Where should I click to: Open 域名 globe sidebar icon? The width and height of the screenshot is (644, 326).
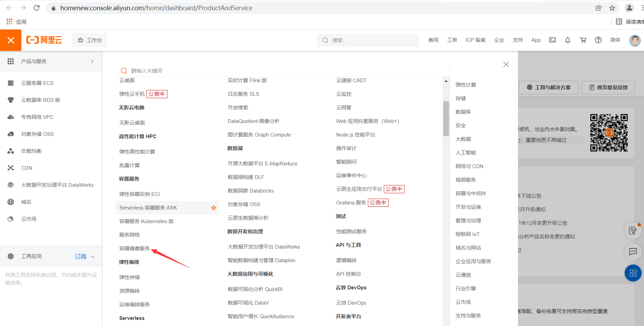(11, 202)
